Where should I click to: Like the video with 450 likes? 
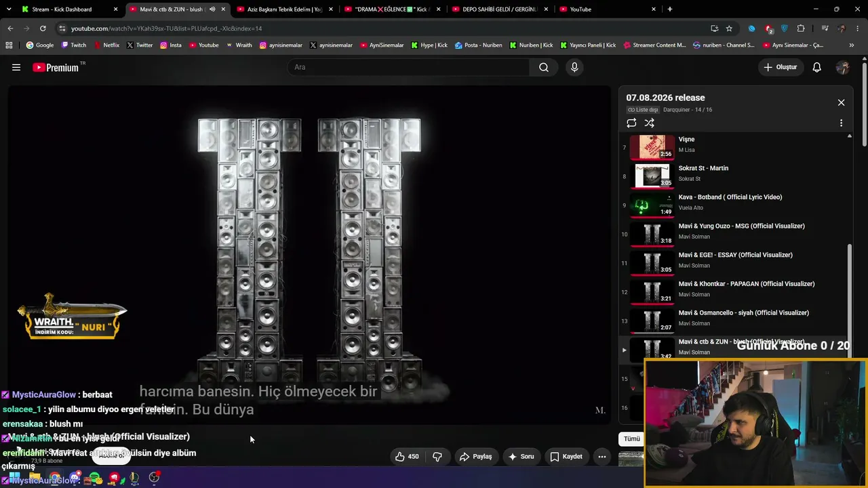point(407,456)
